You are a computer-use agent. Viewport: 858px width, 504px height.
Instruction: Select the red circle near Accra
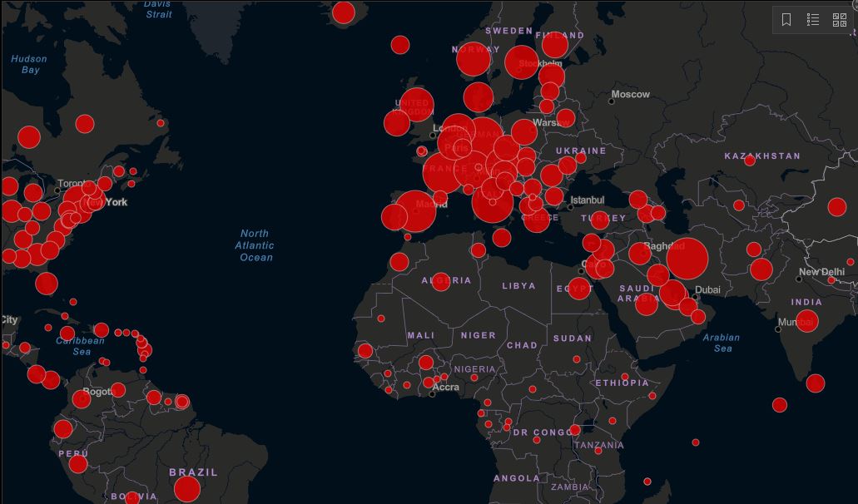point(429,383)
